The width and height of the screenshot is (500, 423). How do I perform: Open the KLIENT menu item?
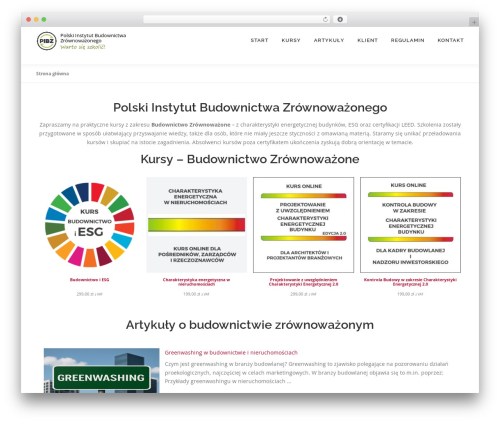[367, 40]
